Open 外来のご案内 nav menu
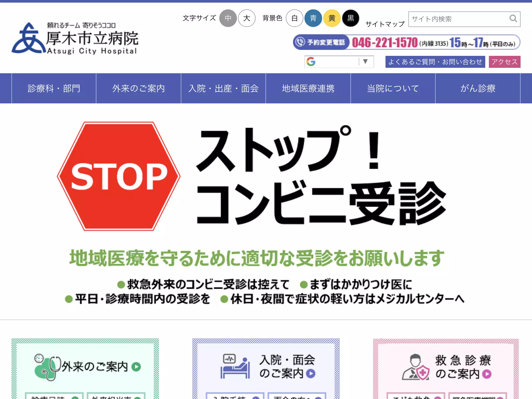Viewport: 532px width, 399px height. point(138,88)
